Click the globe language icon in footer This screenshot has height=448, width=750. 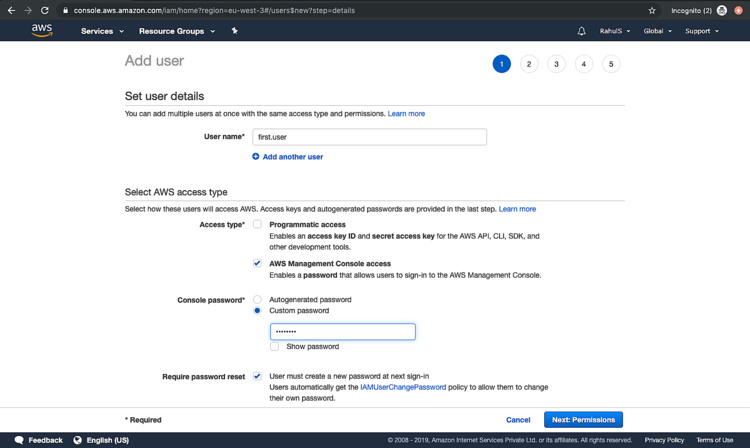click(x=76, y=440)
